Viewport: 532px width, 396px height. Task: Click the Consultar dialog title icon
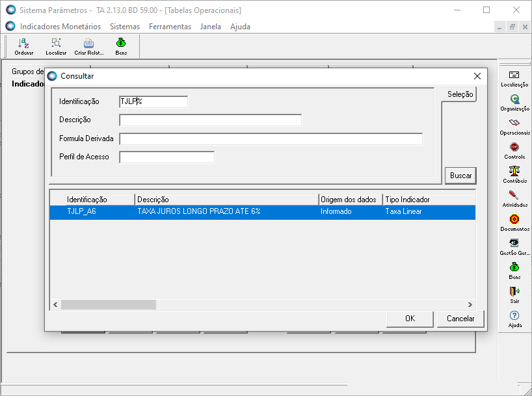click(52, 76)
